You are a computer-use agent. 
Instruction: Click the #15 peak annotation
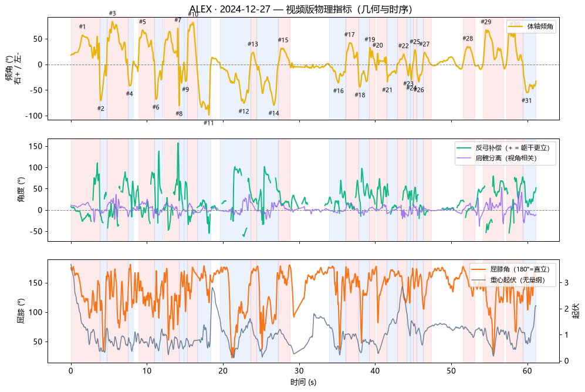[x=283, y=40]
